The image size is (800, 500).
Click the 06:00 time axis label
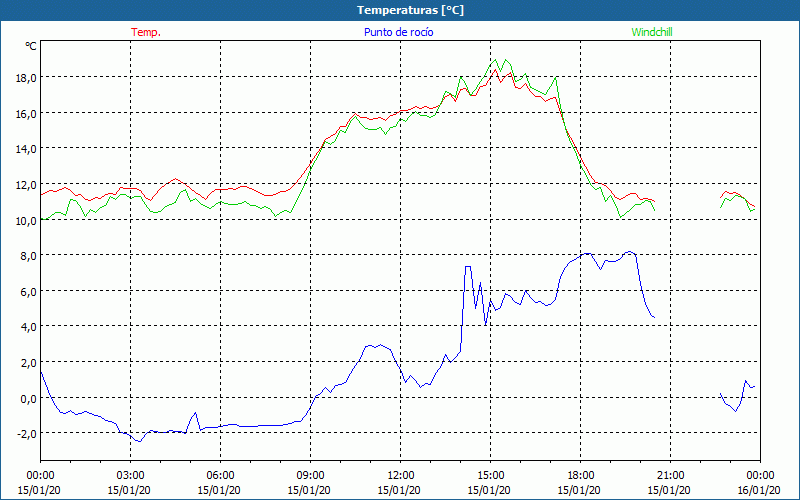[x=220, y=476]
